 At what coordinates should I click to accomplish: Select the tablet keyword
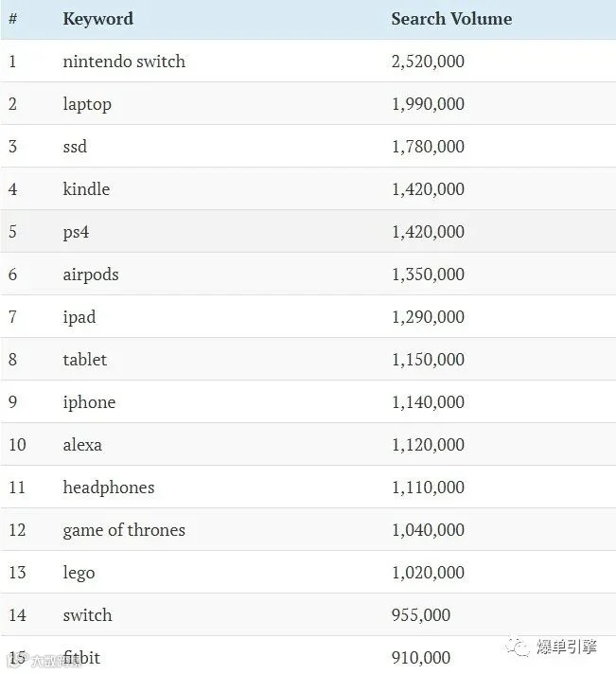click(84, 360)
